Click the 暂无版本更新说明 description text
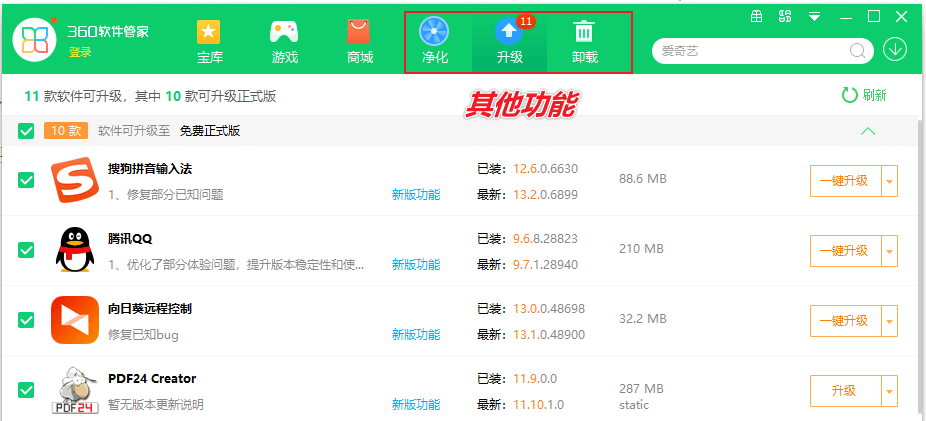The height and width of the screenshot is (421, 926). pos(156,404)
